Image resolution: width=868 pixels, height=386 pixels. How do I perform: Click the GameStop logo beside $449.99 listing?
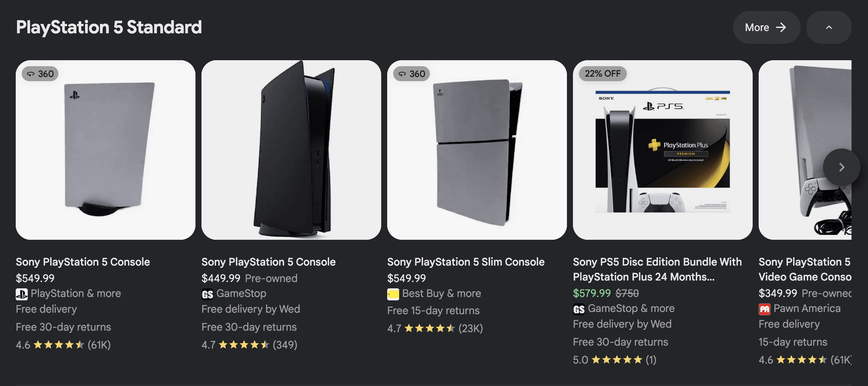click(x=207, y=294)
